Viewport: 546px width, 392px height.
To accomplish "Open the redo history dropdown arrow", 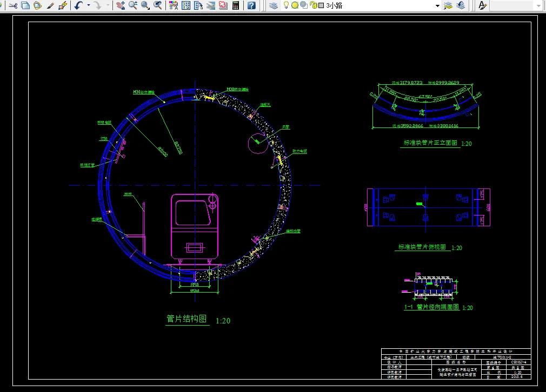I will point(108,5).
